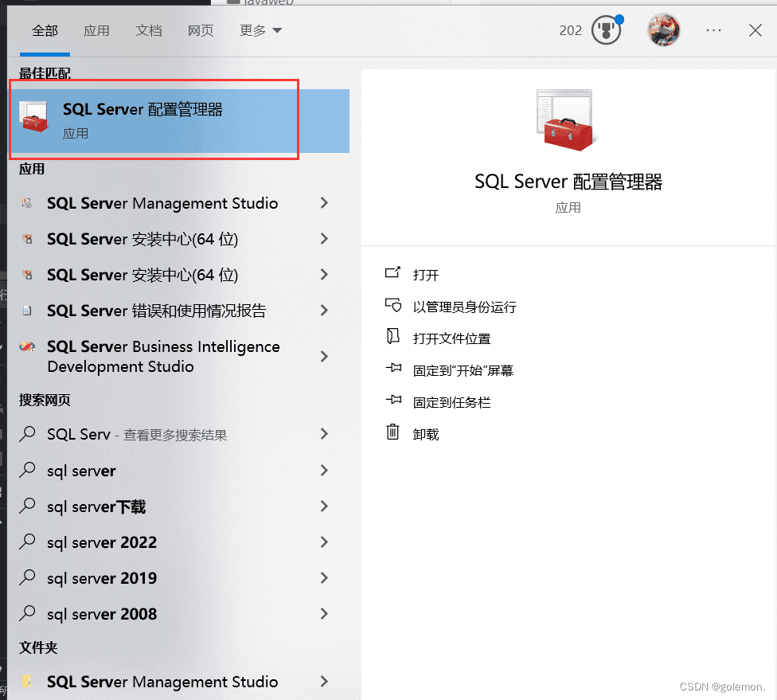Viewport: 777px width, 700px height.
Task: Click the toolbox icon in best match result
Action: [x=33, y=117]
